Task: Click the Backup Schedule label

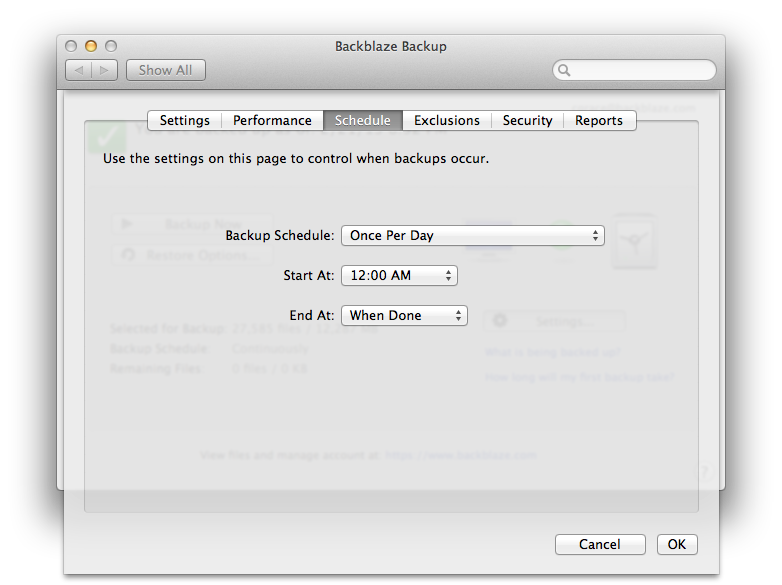Action: point(280,235)
